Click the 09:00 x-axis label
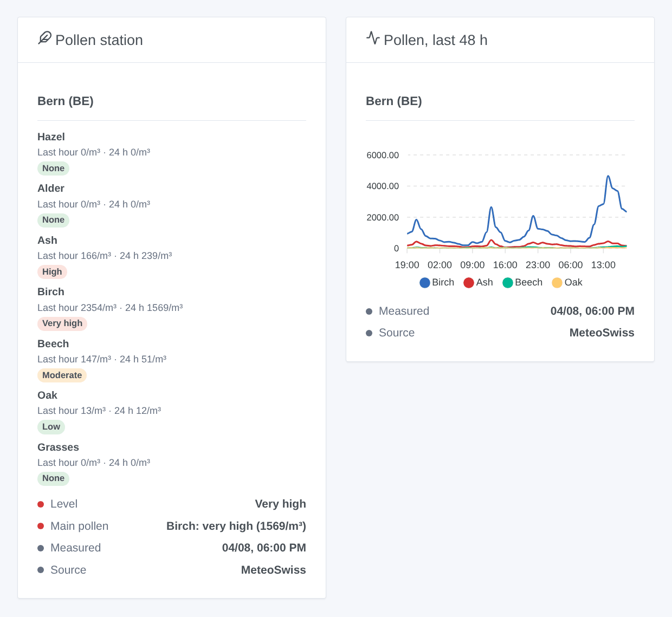Screen dimensions: 672x617 (x=473, y=265)
